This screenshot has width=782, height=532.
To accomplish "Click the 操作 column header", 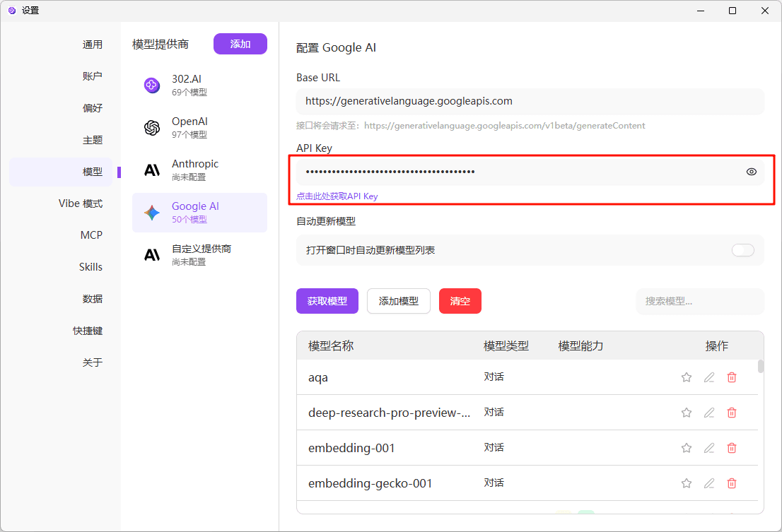I will (x=717, y=345).
